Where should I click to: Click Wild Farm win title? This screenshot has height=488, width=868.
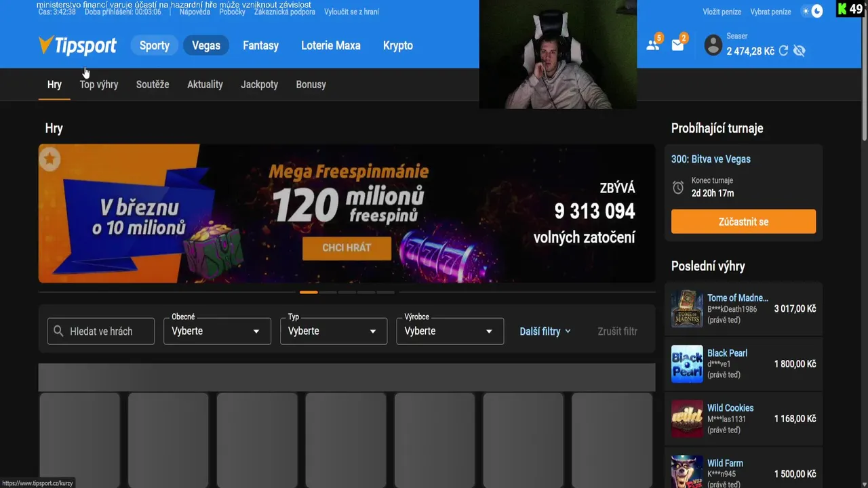(x=725, y=464)
